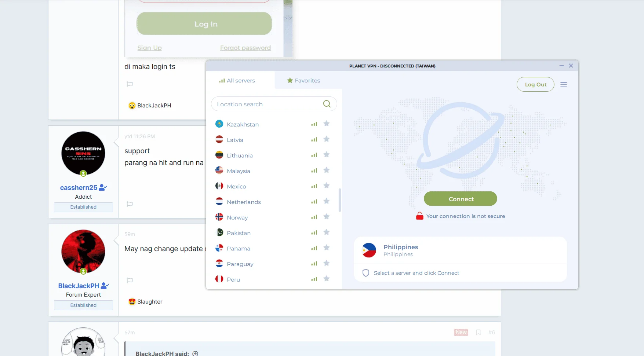This screenshot has width=644, height=356.
Task: Select the Kazakhstan server entry
Action: (273, 124)
